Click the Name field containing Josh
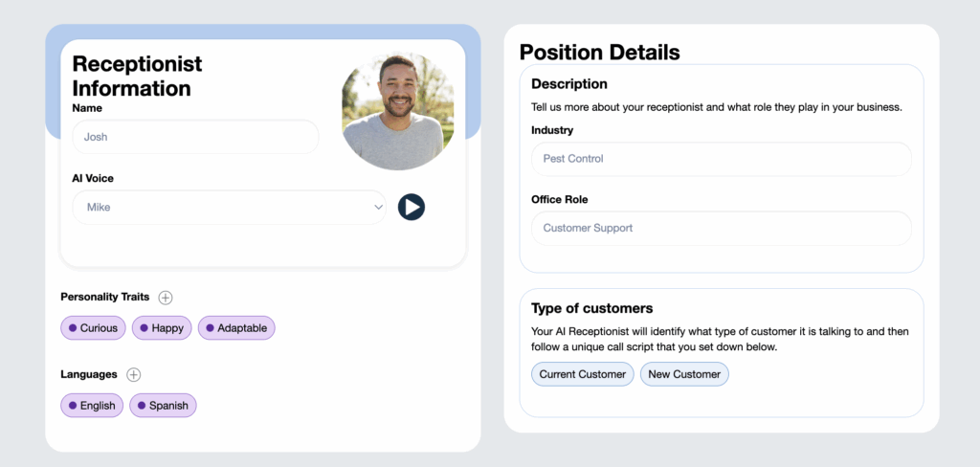980x467 pixels. click(195, 137)
